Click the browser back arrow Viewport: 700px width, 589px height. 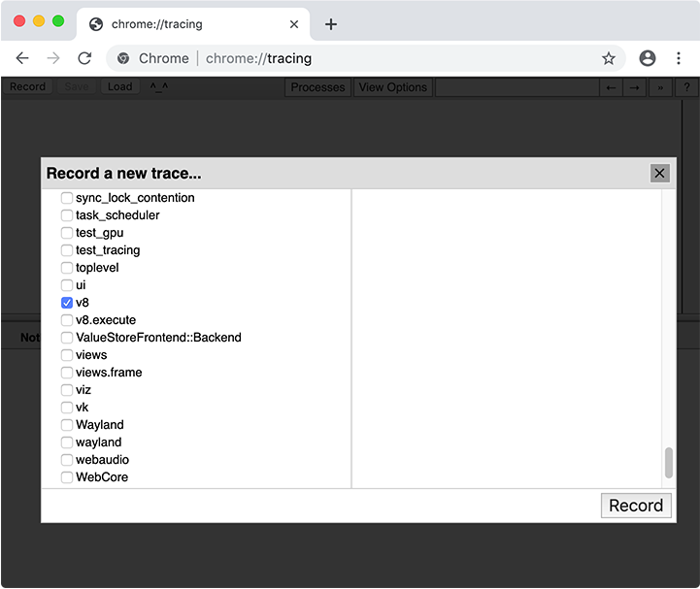(22, 58)
